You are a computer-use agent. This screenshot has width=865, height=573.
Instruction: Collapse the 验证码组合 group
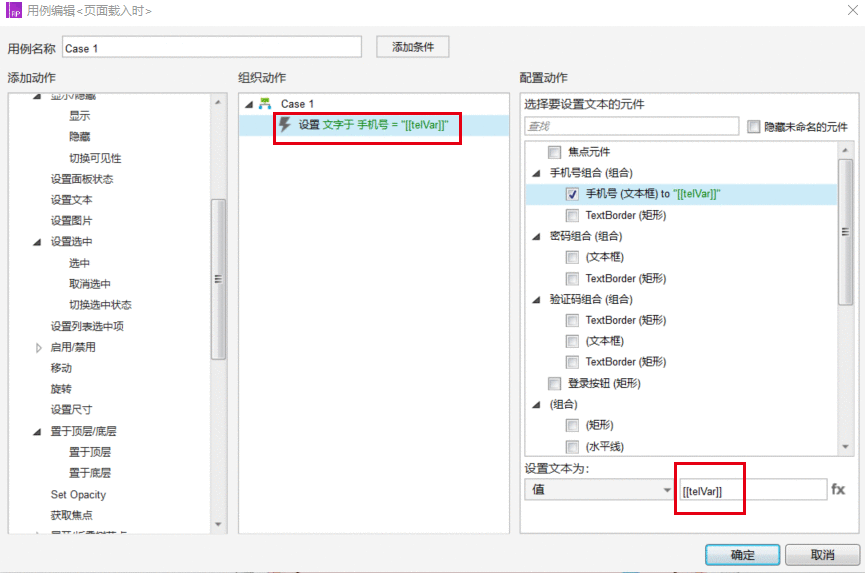pos(536,300)
